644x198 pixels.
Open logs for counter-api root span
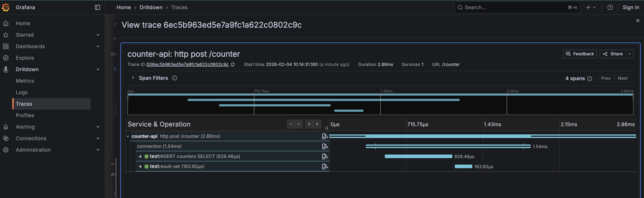(325, 136)
